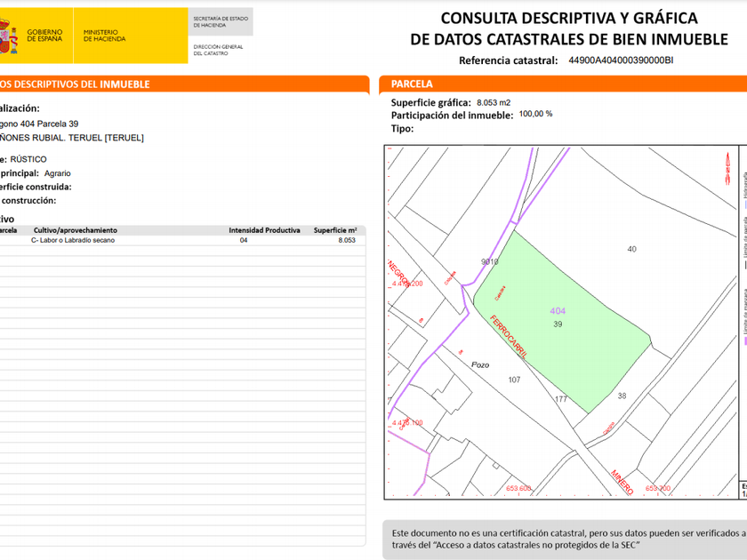Click the 'C- Labor o Labradío secano' cell
This screenshot has width=747, height=560.
pyautogui.click(x=73, y=240)
